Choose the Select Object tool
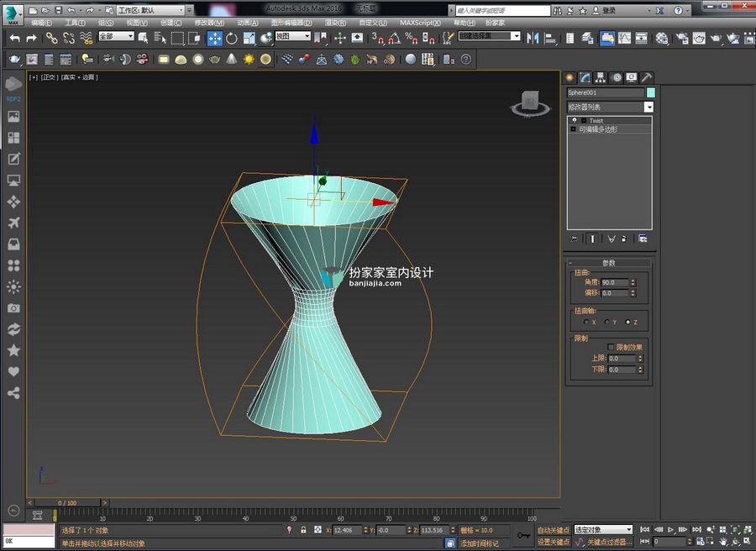Screen dimensions: 756x551 (x=143, y=38)
